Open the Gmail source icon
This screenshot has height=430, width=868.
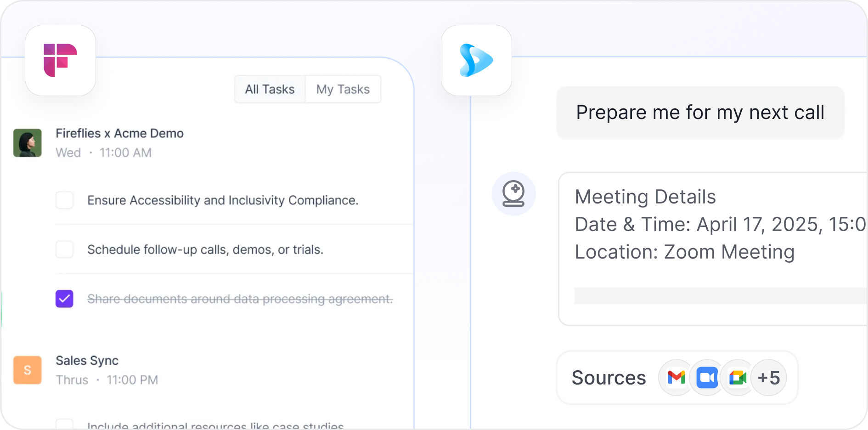pos(676,378)
